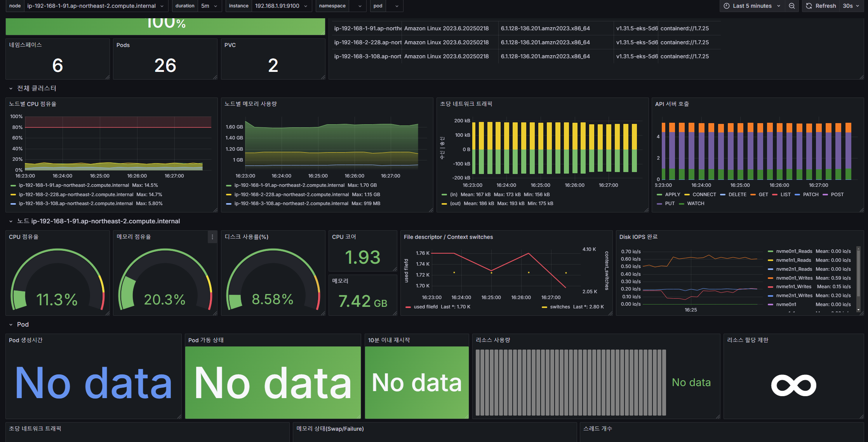Toggle the WATCH series in API legend
The width and height of the screenshot is (868, 442).
(x=695, y=204)
